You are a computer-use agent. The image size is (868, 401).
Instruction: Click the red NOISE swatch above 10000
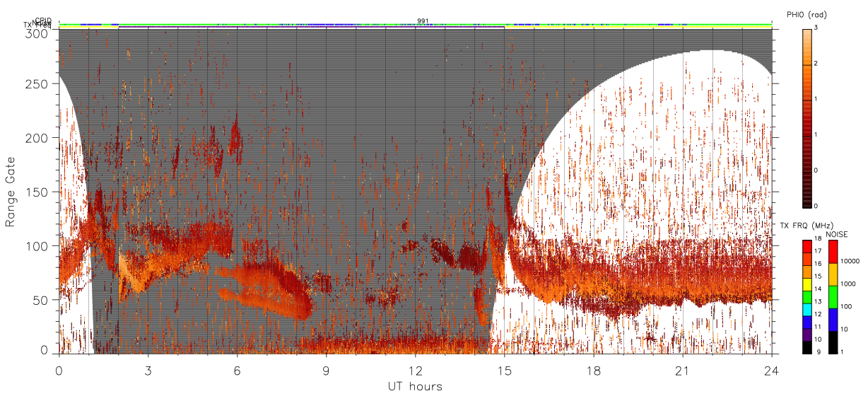[x=833, y=252]
